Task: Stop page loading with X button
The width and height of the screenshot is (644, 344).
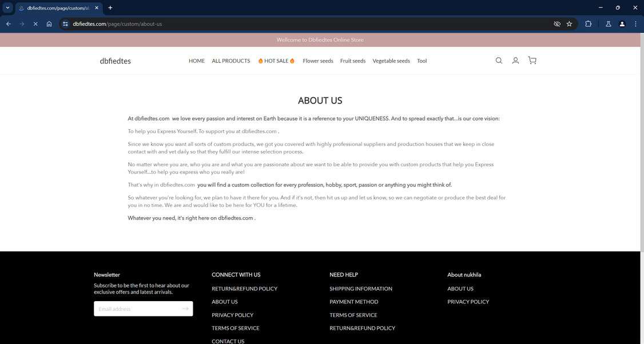Action: pos(35,24)
